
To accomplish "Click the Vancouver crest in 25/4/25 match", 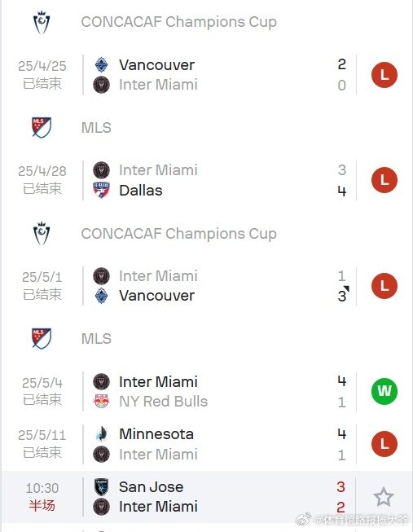I will 101,65.
